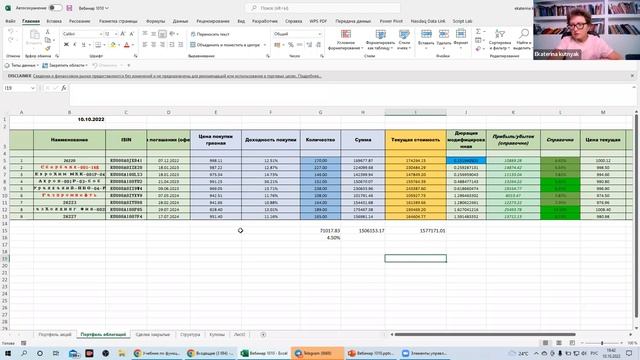Open the File (Файл) tab
This screenshot has width=640, height=360.
coord(11,21)
